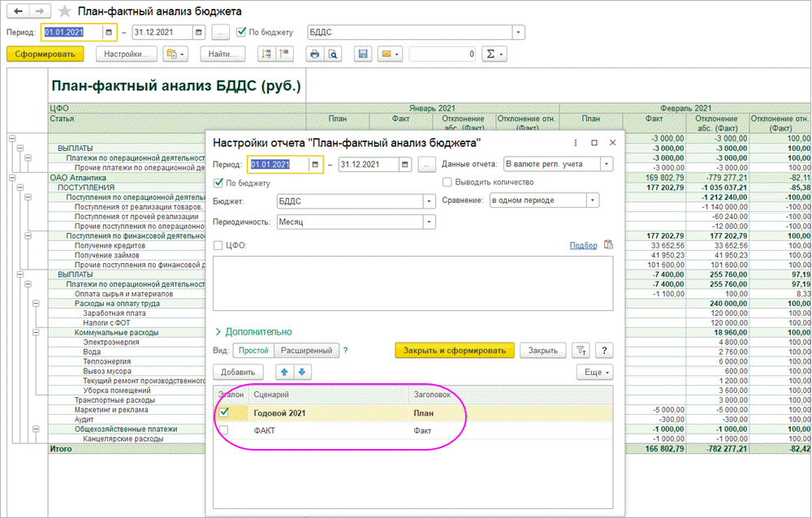The height and width of the screenshot is (518, 812).
Task: Click the print report icon
Action: 313,54
